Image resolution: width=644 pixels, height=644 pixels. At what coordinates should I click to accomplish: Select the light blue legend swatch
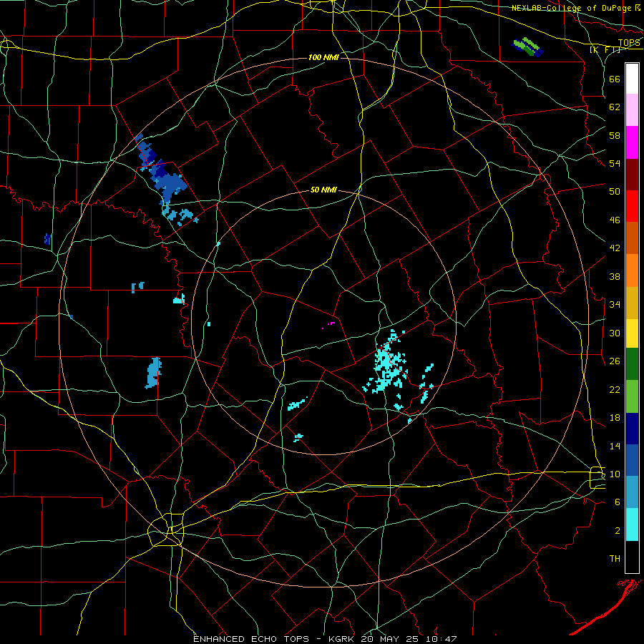pyautogui.click(x=632, y=492)
